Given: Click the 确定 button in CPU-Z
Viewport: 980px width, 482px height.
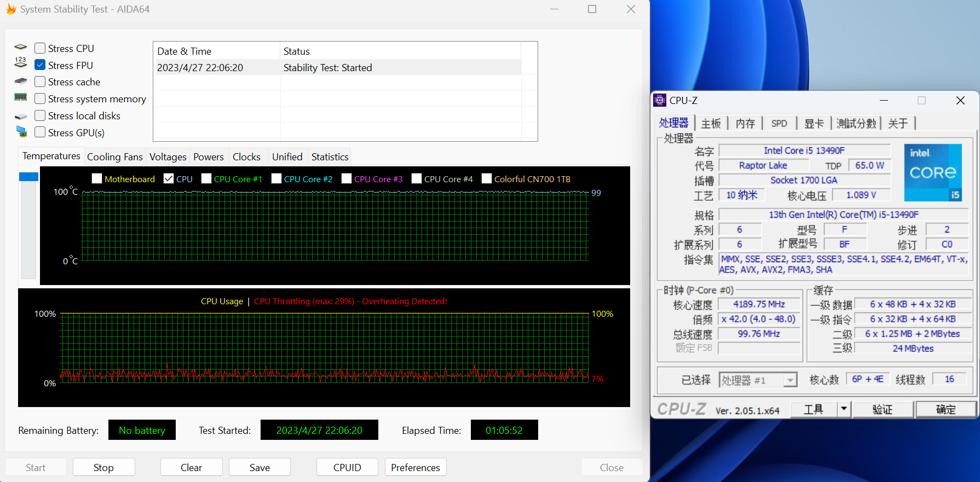Looking at the screenshot, I should tap(946, 409).
